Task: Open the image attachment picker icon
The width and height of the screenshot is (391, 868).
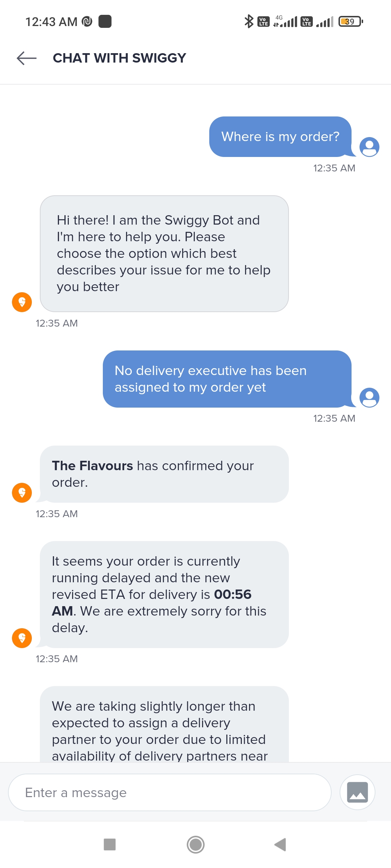Action: (x=357, y=792)
